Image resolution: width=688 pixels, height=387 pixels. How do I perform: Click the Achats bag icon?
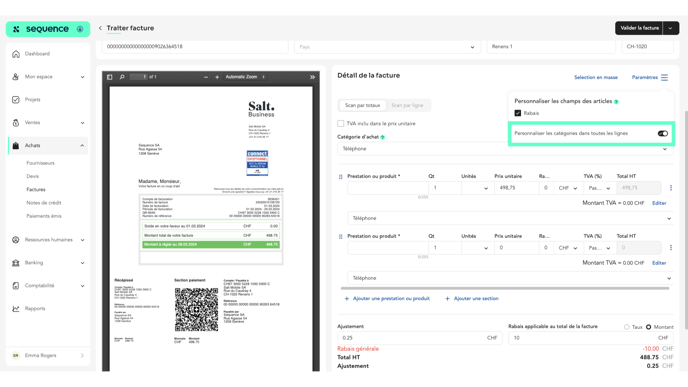pos(16,145)
